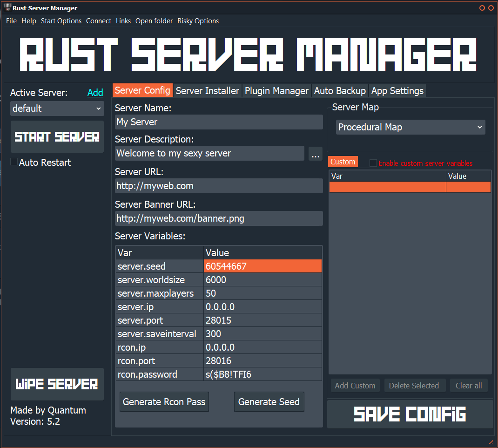The image size is (498, 448).
Task: Click the Save Config button
Action: click(410, 414)
